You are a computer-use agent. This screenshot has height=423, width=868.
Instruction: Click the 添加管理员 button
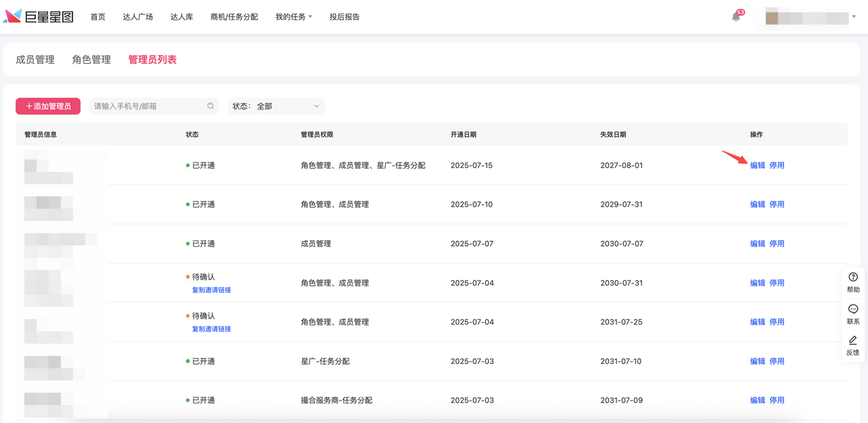pyautogui.click(x=48, y=106)
